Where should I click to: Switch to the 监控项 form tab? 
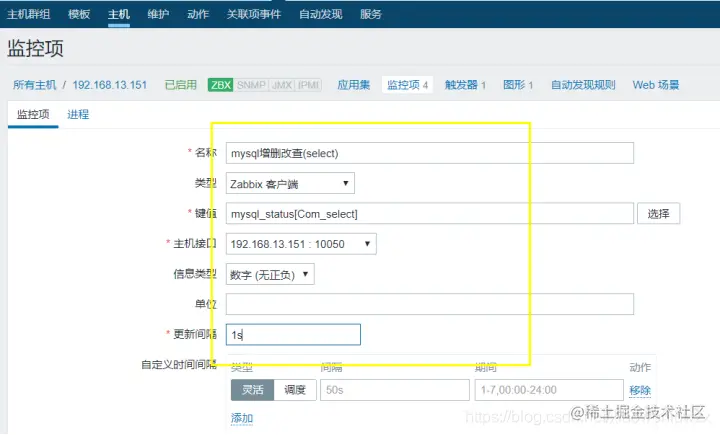33,114
